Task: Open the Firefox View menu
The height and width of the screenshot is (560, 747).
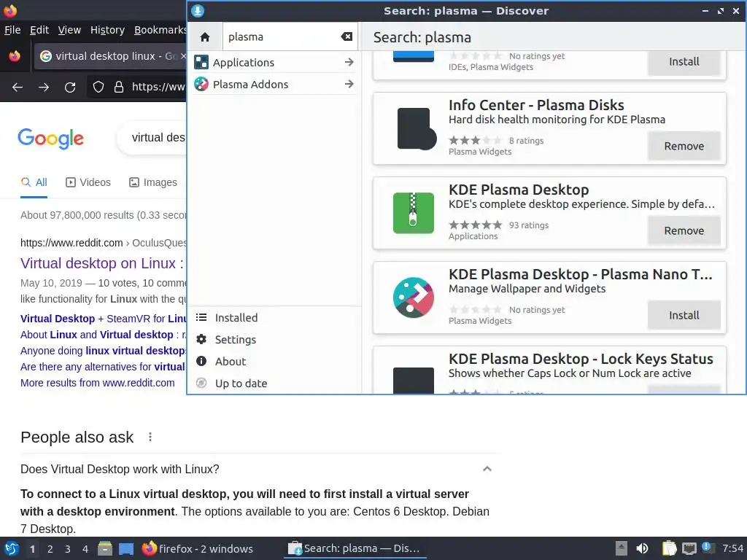Action: click(69, 30)
